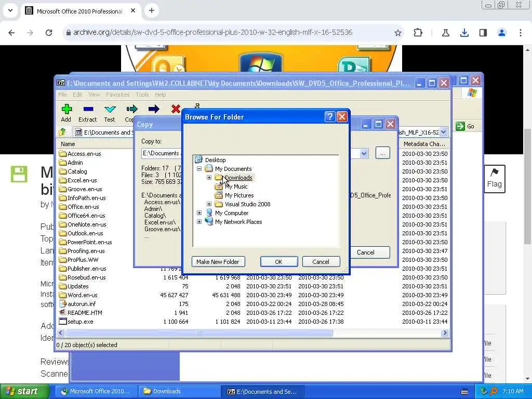The width and height of the screenshot is (532, 399).
Task: Click the 7-Zip taskbar button
Action: coord(262,392)
